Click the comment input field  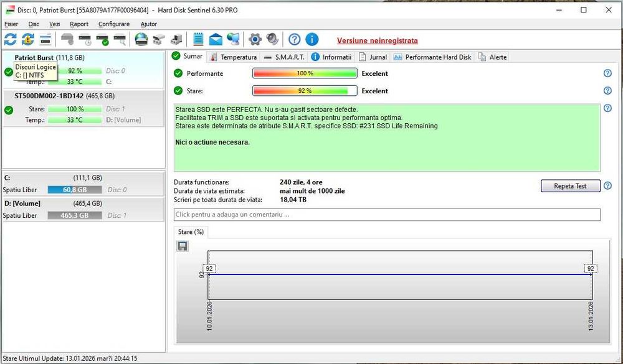[387, 214]
